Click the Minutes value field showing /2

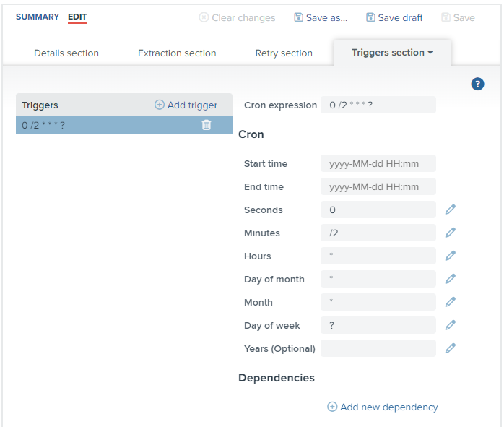tap(378, 233)
